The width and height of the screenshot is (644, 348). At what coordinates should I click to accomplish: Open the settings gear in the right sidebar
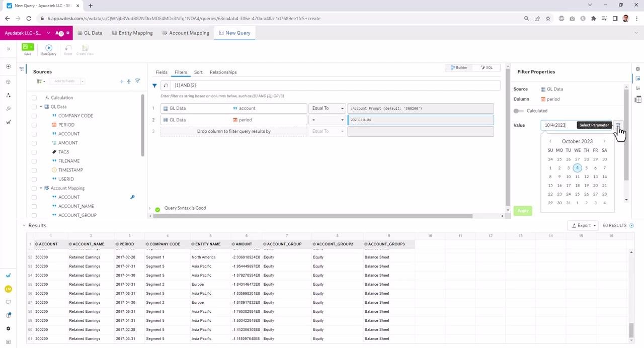pyautogui.click(x=638, y=69)
